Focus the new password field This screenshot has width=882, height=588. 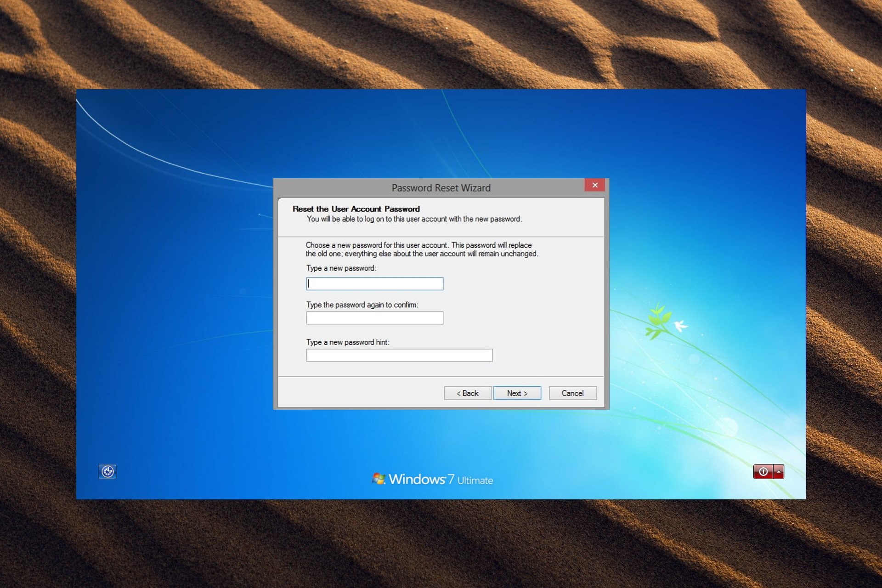pyautogui.click(x=375, y=283)
